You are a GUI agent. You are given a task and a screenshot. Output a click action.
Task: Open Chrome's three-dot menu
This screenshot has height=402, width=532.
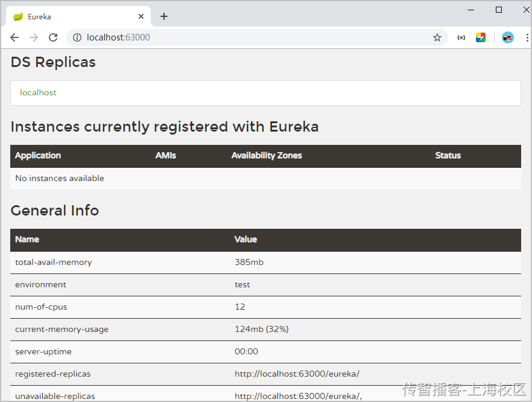[527, 37]
